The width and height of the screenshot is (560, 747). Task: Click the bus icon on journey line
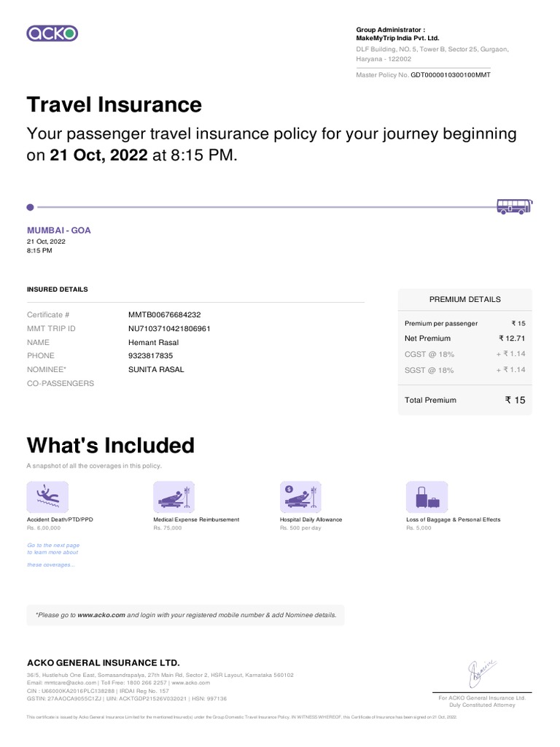(x=514, y=206)
